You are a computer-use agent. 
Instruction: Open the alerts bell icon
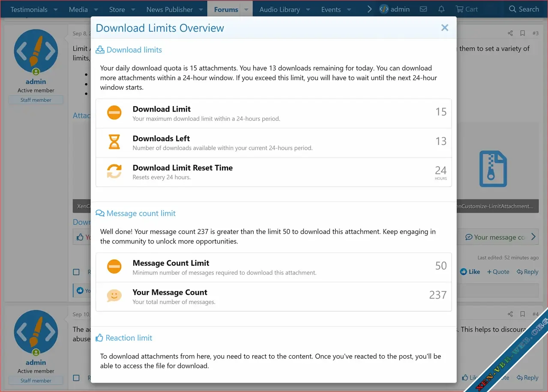[441, 9]
